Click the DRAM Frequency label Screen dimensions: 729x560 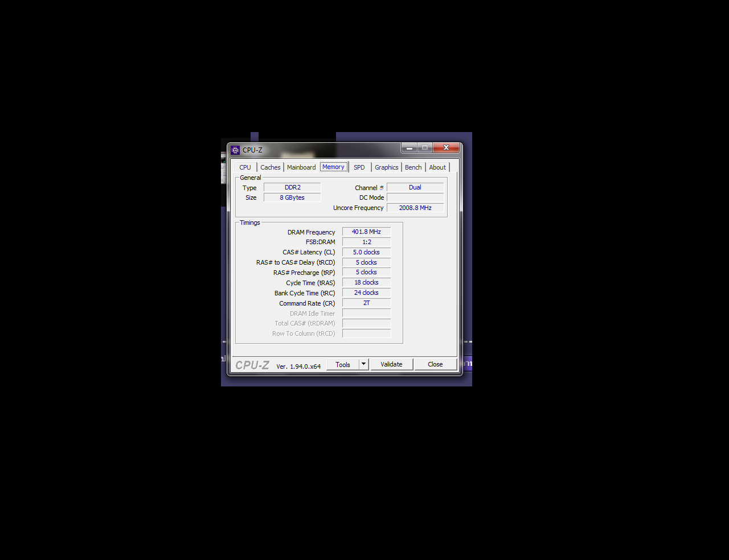coord(311,232)
